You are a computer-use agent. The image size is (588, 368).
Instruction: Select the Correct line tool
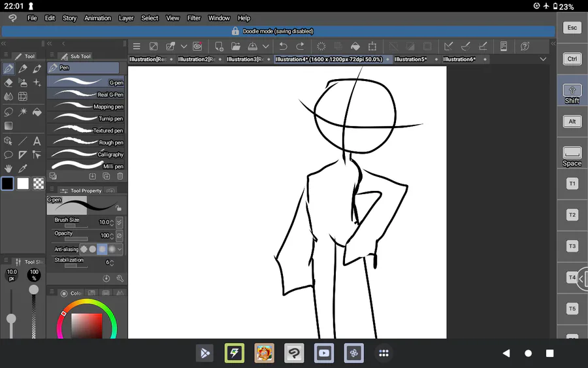pos(37,155)
